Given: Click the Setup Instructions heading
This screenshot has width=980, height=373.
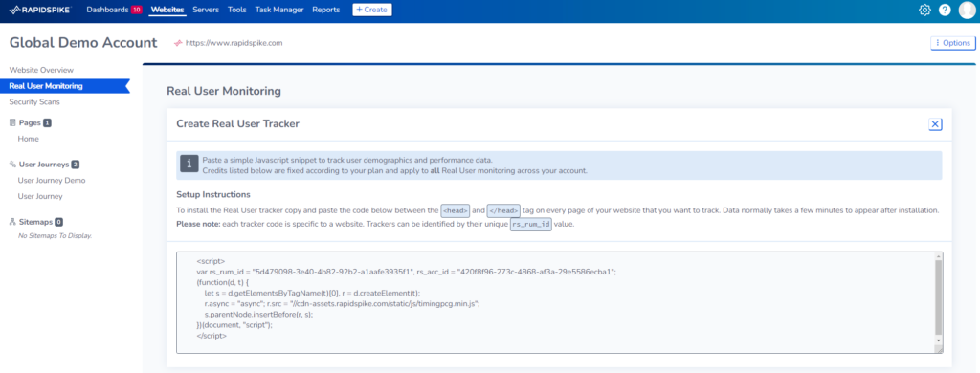Looking at the screenshot, I should pos(213,194).
